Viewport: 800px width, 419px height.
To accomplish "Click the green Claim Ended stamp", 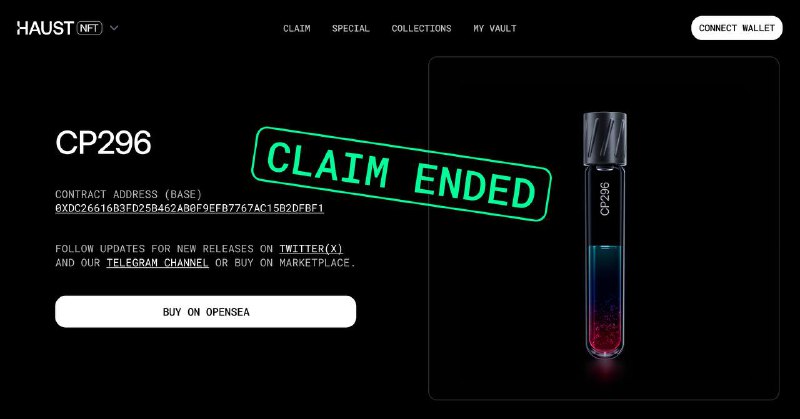I will pyautogui.click(x=401, y=174).
